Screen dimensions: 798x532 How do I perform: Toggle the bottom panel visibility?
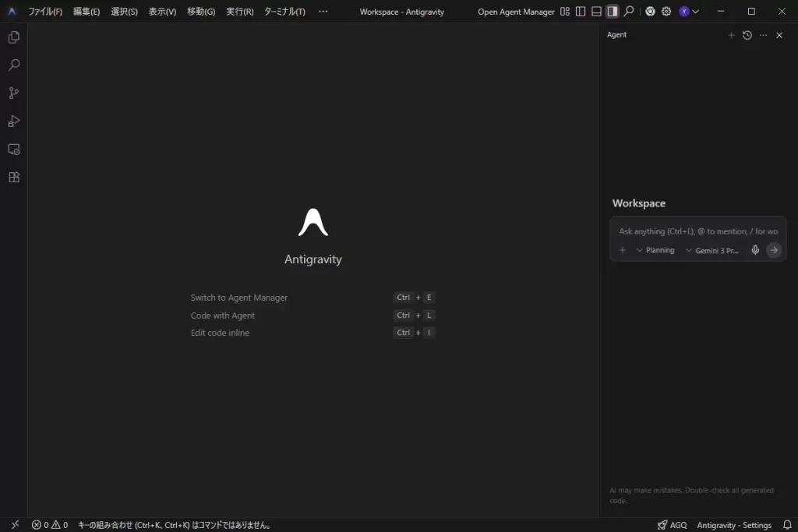[x=596, y=11]
